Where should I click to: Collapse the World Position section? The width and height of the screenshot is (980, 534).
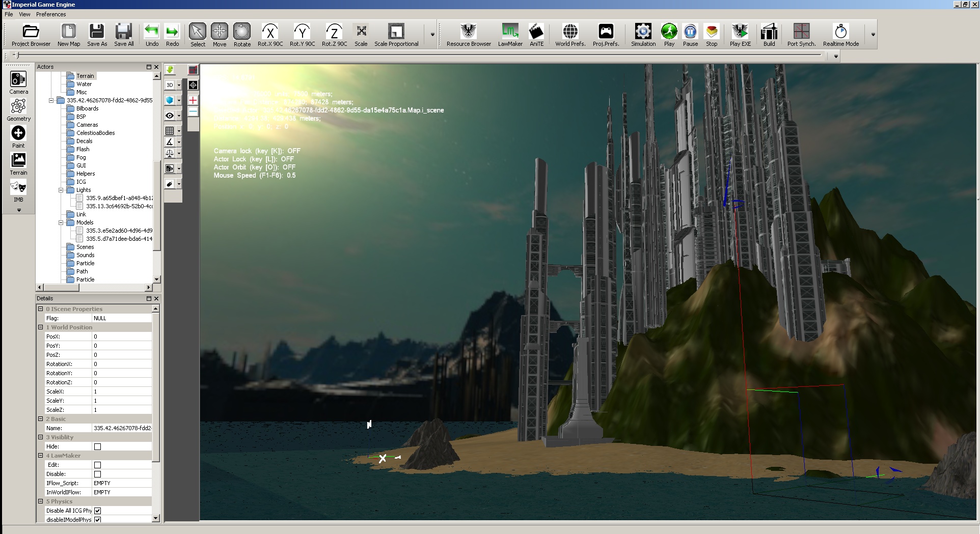[x=40, y=327]
